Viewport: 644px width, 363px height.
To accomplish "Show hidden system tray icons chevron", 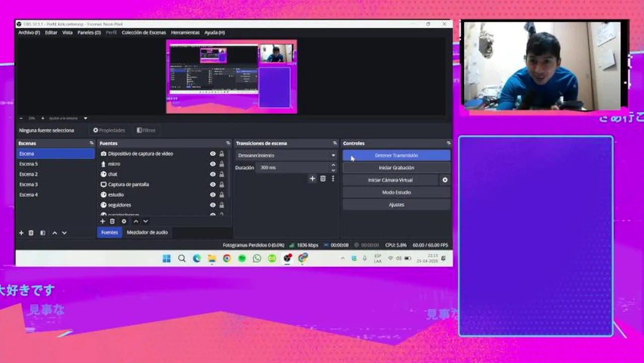I will (x=343, y=258).
